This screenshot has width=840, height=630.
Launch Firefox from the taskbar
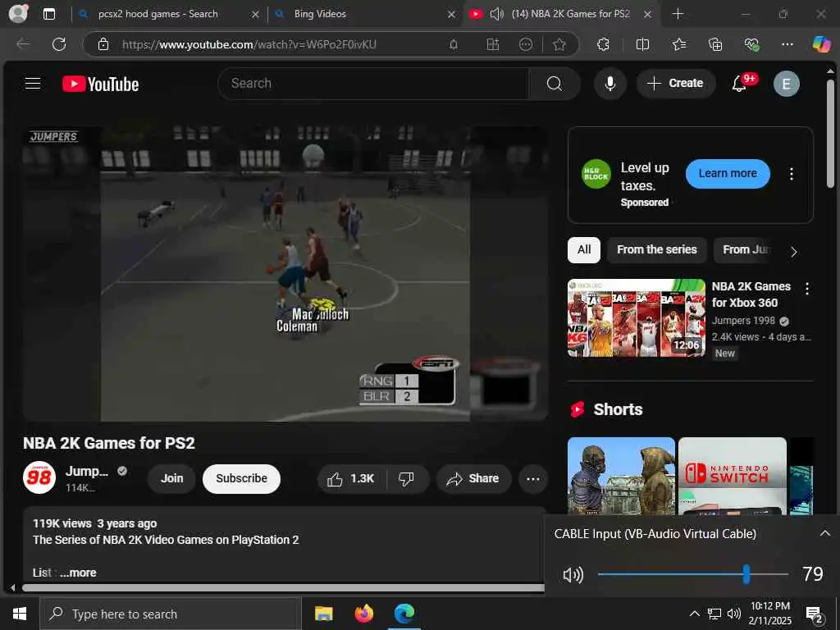[363, 614]
